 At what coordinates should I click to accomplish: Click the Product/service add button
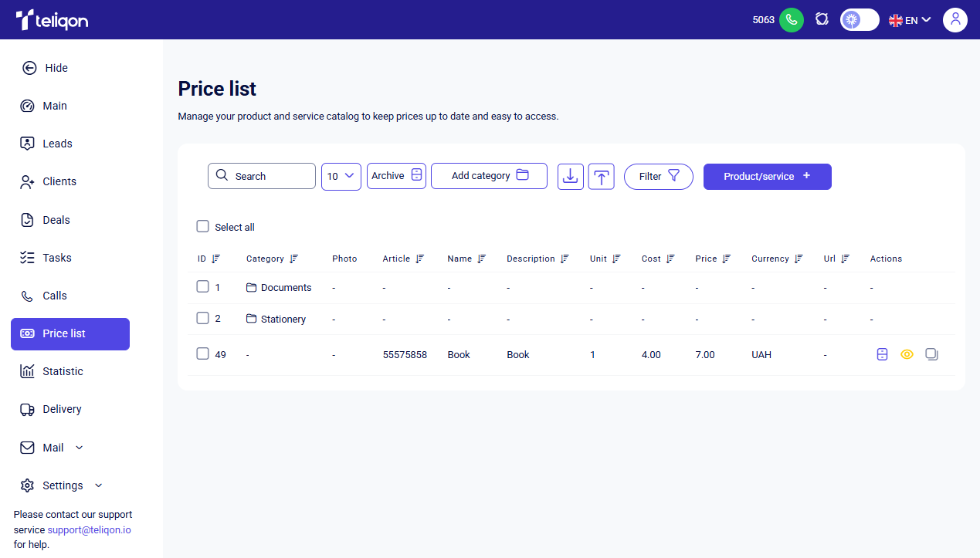point(767,176)
